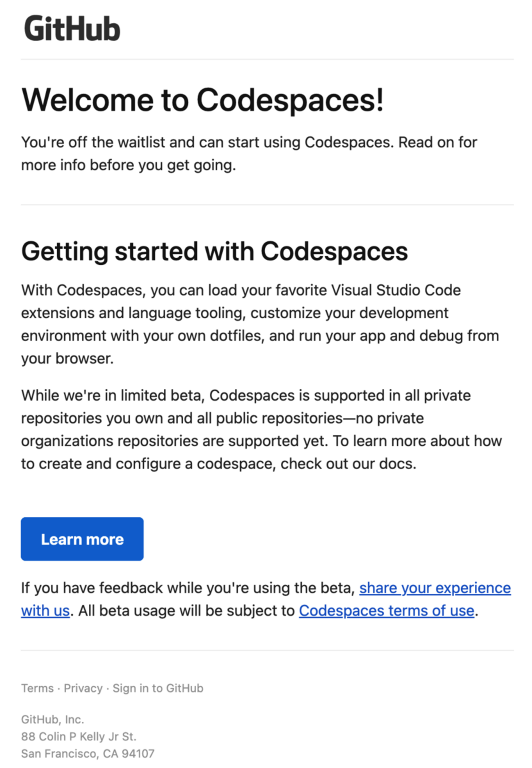The width and height of the screenshot is (532, 768).
Task: Open the Privacy footer link
Action: [x=83, y=688]
